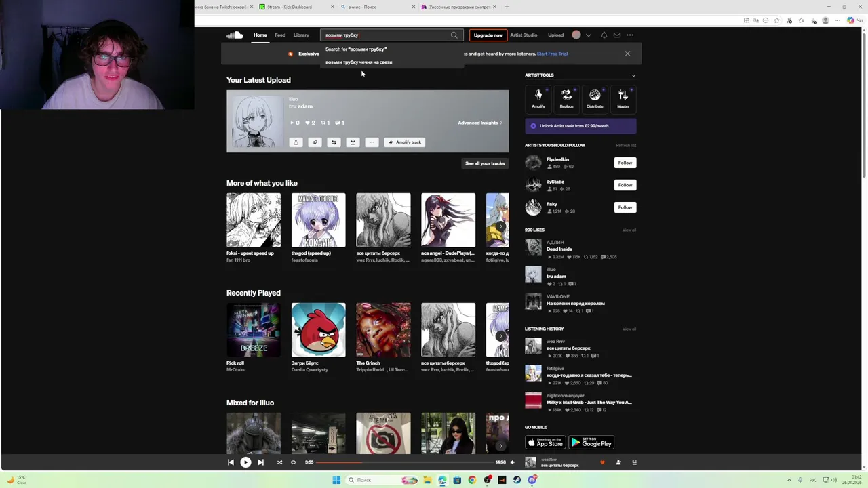Open Steam from the taskbar
The image size is (868, 488).
click(517, 480)
